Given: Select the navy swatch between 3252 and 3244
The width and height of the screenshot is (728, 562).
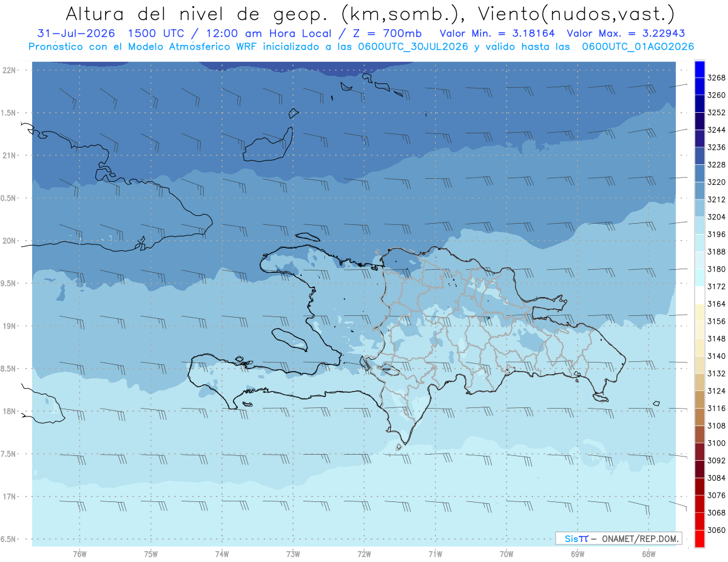Looking at the screenshot, I should tap(699, 121).
